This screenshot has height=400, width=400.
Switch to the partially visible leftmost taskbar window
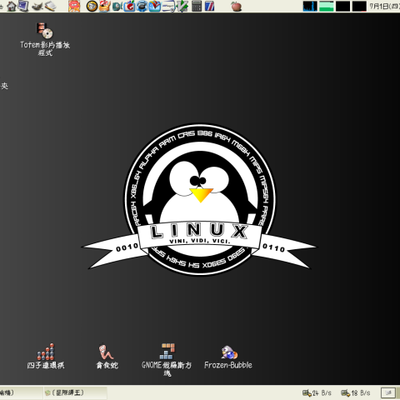coord(21,393)
